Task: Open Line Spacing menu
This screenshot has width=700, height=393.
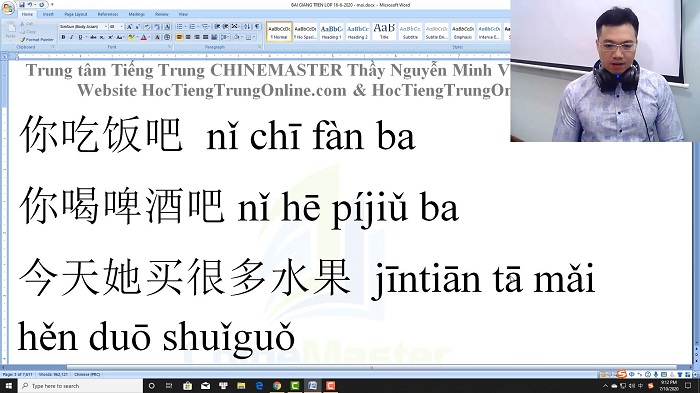Action: tap(225, 37)
